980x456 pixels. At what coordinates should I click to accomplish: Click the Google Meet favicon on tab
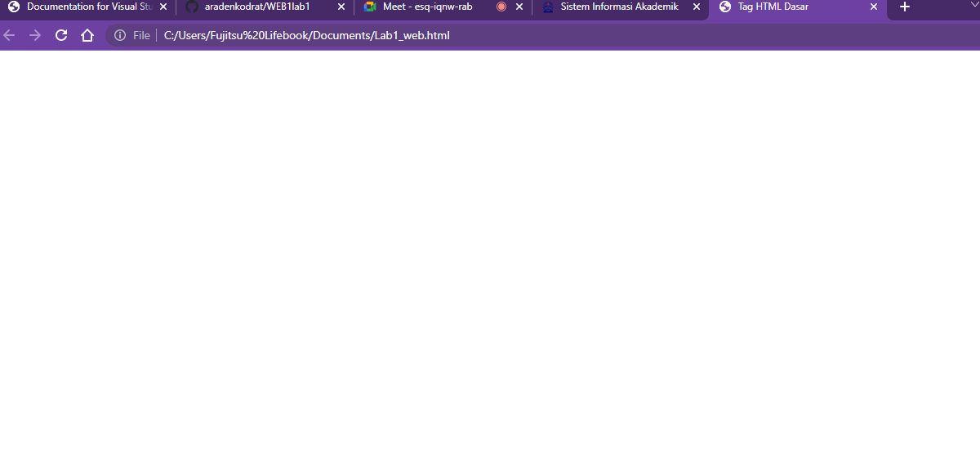(370, 7)
